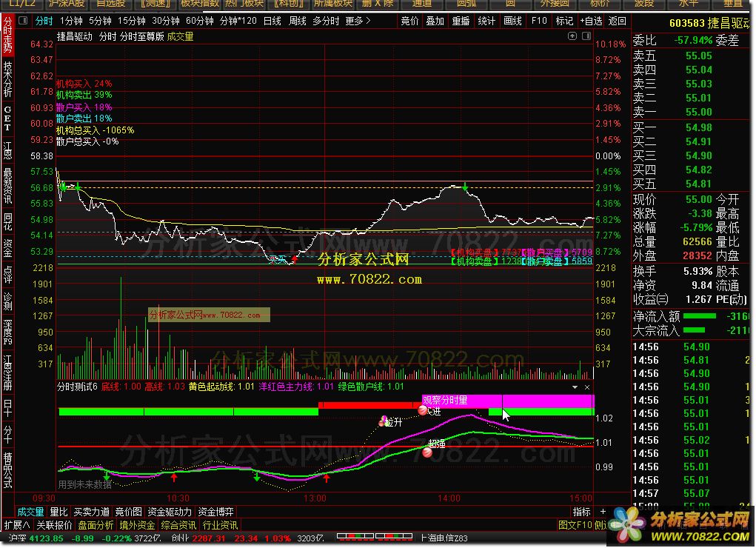
Task: Click the 拉升 signal marker icon
Action: pos(384,421)
